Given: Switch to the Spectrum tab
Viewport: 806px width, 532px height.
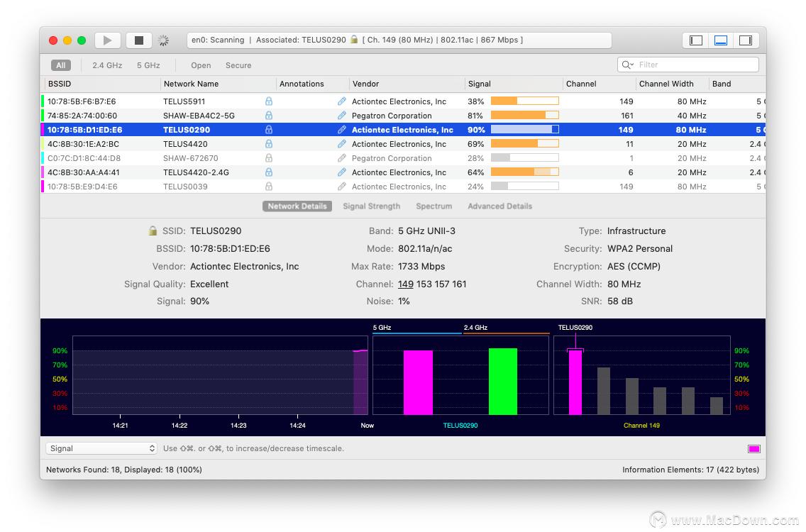Looking at the screenshot, I should point(434,206).
